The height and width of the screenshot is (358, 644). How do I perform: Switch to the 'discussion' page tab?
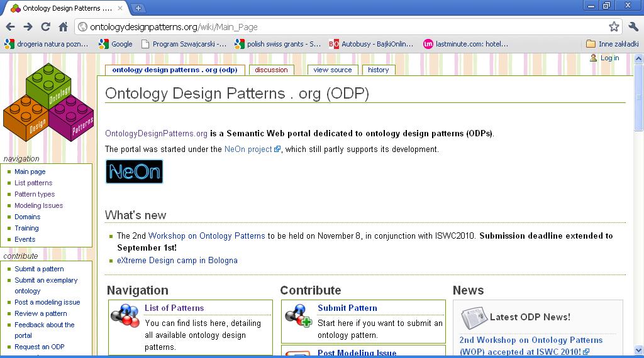coord(271,70)
